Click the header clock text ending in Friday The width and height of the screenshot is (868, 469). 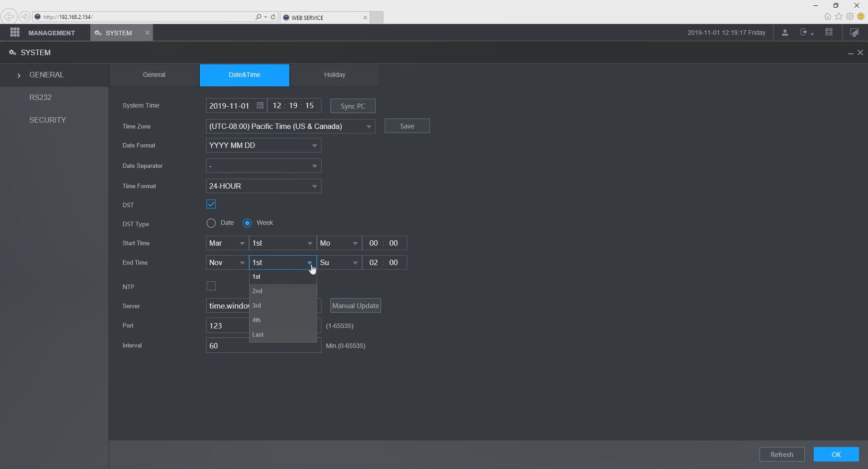pyautogui.click(x=726, y=33)
